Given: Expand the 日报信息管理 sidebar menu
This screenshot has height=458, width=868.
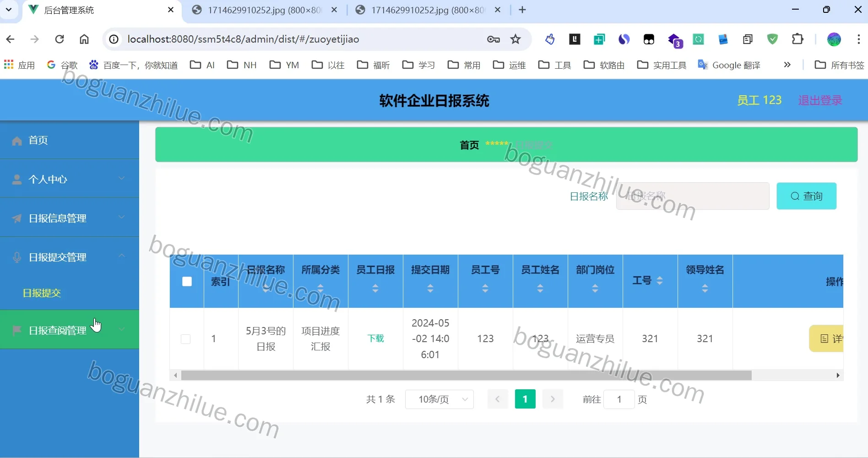Looking at the screenshot, I should point(70,218).
